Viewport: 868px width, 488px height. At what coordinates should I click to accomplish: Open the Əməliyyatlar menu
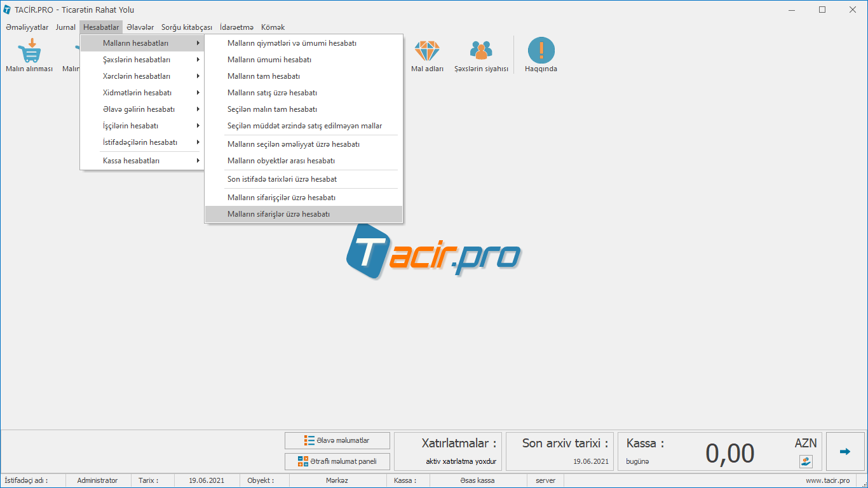27,27
